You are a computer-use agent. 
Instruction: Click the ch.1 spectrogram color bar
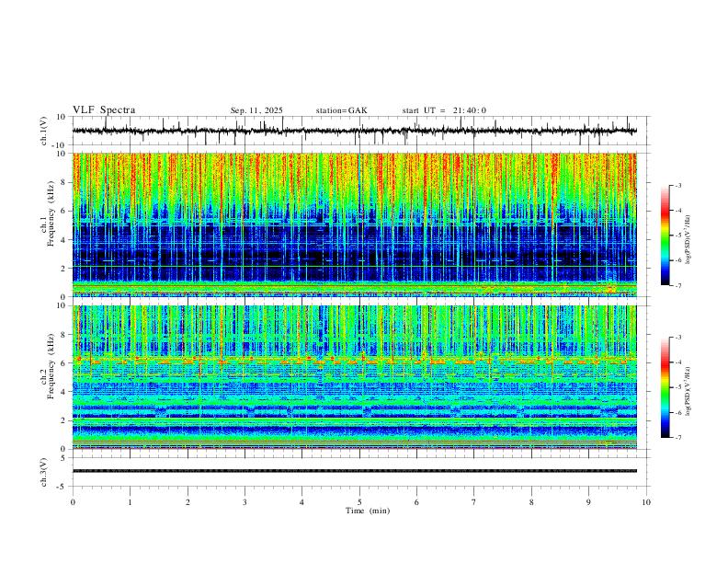(x=665, y=236)
